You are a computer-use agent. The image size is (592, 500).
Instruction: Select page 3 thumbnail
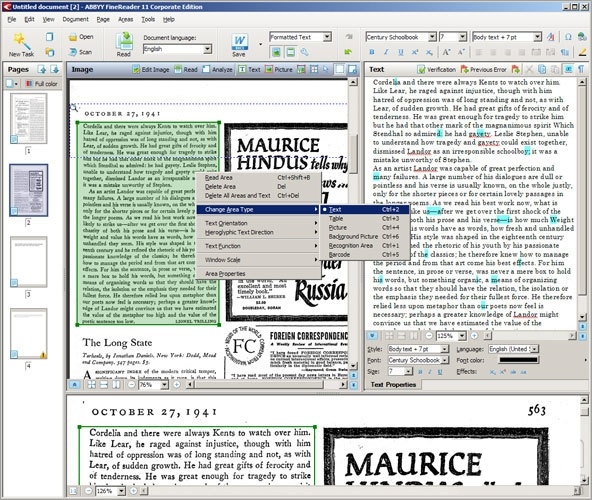click(x=29, y=262)
